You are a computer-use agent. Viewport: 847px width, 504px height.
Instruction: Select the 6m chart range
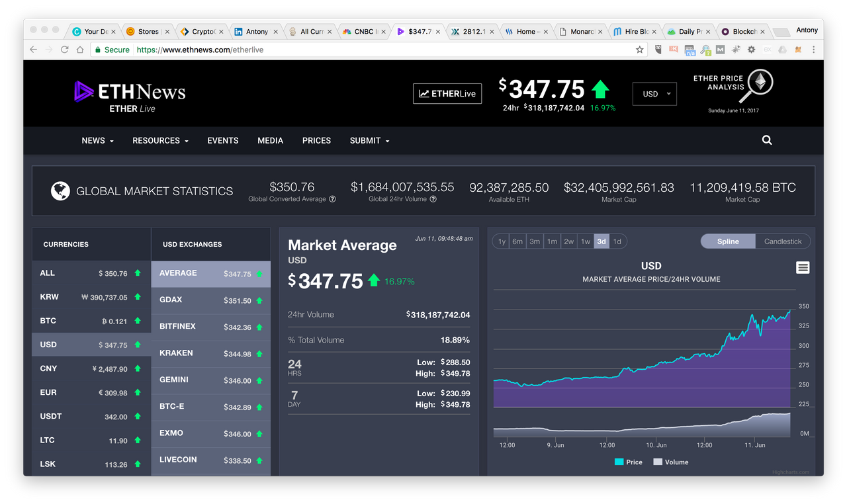(517, 241)
